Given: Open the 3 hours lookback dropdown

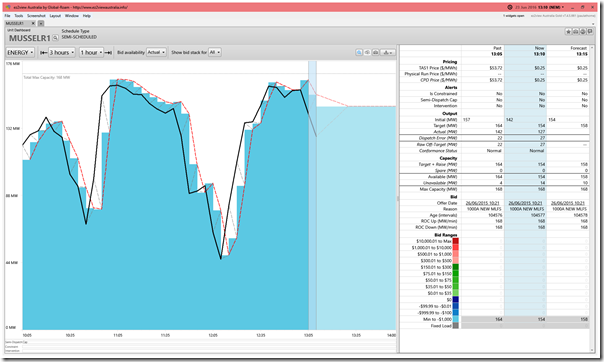Looking at the screenshot, I should (62, 52).
